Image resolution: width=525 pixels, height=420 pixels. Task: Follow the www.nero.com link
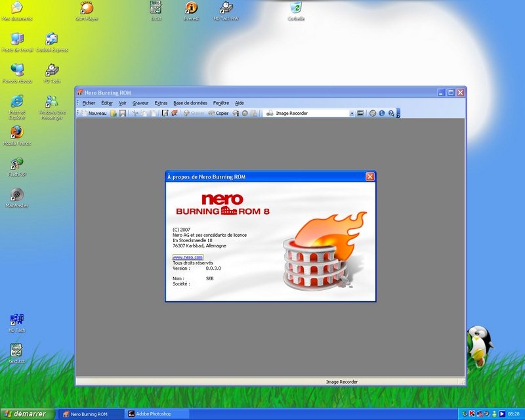pos(188,257)
